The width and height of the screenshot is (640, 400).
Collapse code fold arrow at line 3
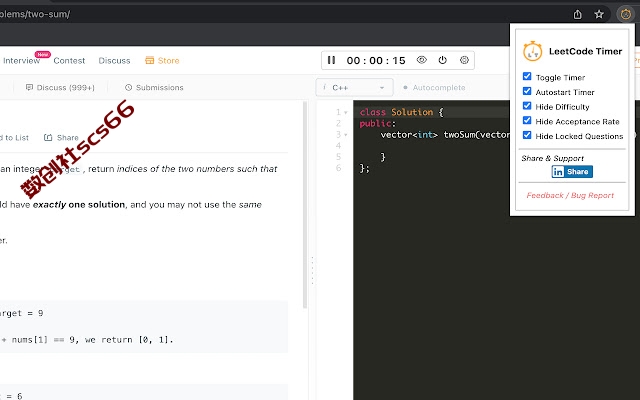coord(346,135)
